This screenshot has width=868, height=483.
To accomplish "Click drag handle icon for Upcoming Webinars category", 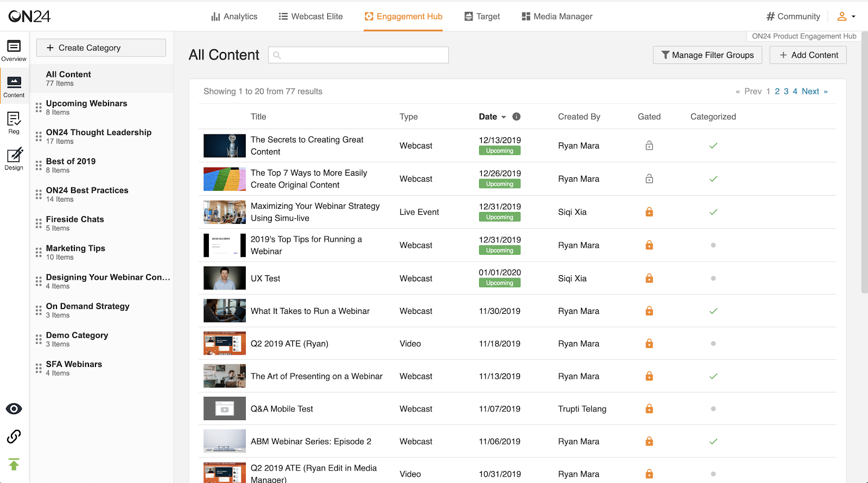I will 39,107.
